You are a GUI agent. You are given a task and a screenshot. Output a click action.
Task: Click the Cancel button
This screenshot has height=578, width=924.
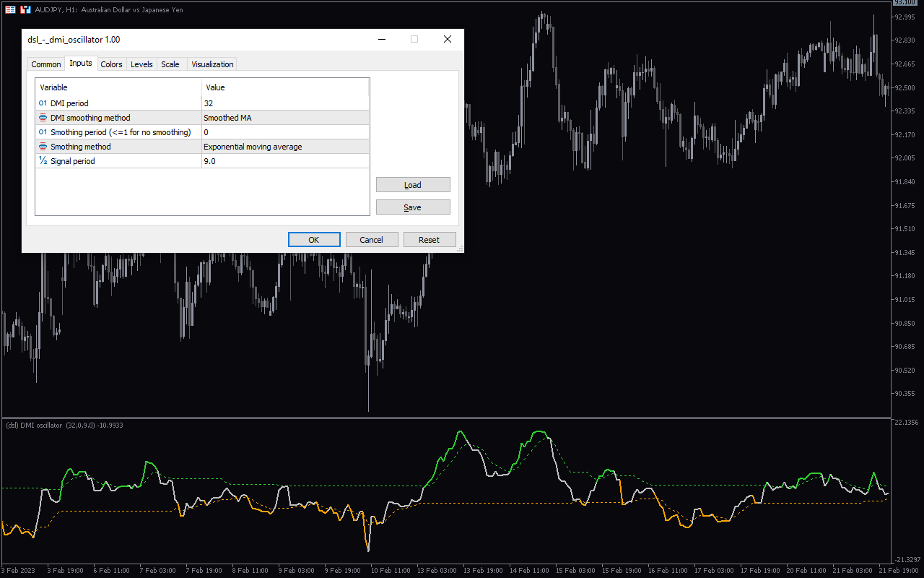click(372, 240)
